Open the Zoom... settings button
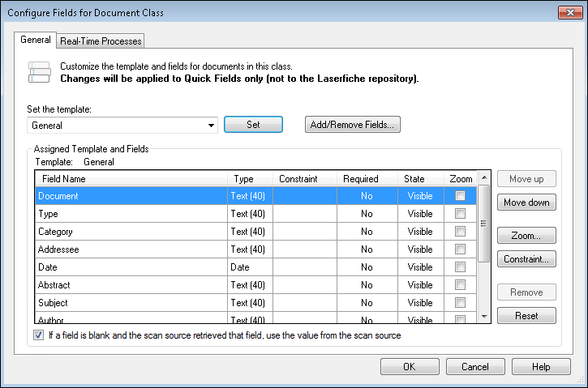The image size is (588, 388). click(526, 236)
